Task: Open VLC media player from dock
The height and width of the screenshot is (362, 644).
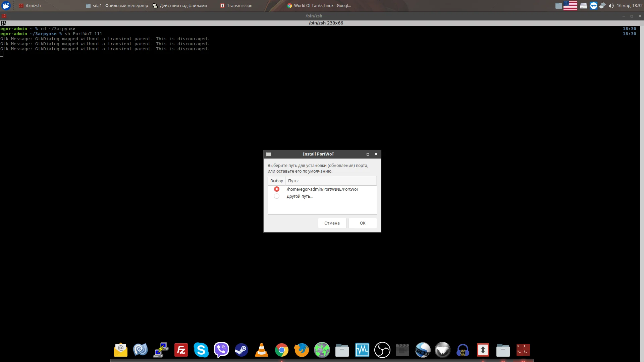Action: click(x=261, y=350)
